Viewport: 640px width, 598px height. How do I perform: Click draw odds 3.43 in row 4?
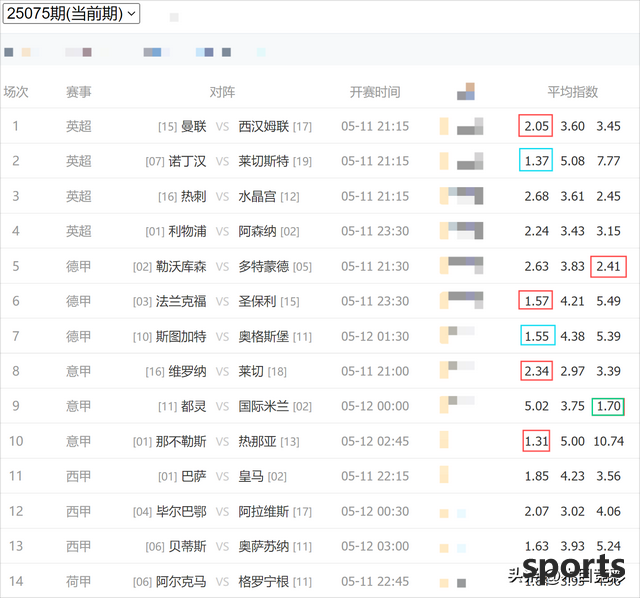point(572,231)
